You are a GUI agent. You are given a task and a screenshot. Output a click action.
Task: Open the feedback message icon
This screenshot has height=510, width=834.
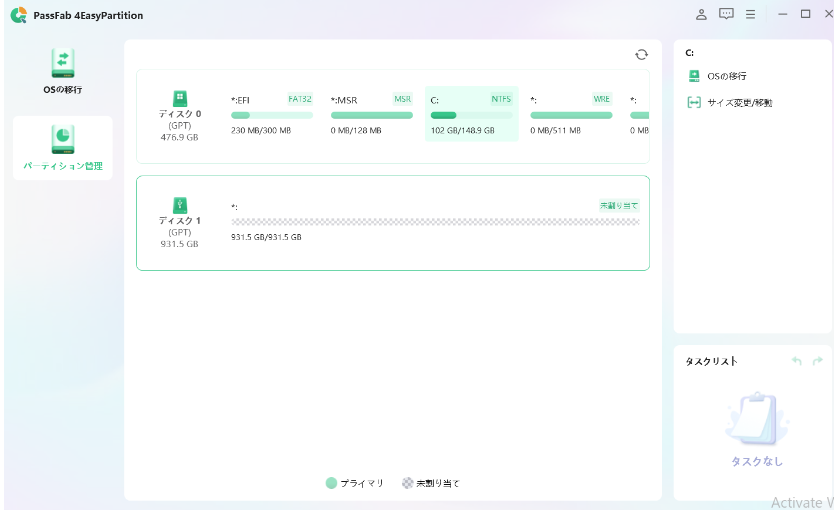pyautogui.click(x=726, y=14)
